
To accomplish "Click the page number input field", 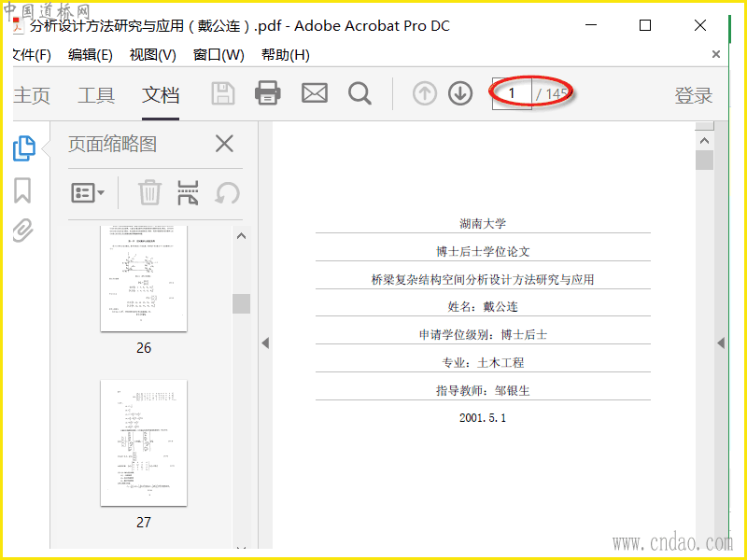I will click(512, 93).
